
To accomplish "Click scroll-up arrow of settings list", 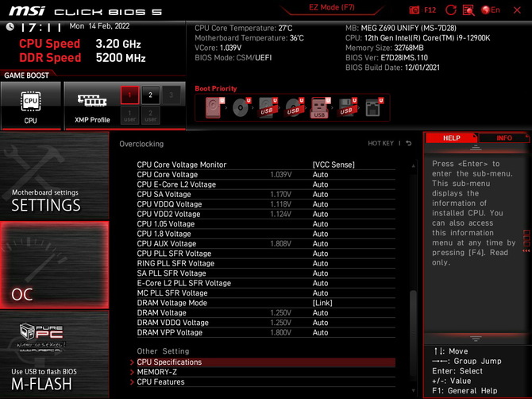I will click(413, 165).
